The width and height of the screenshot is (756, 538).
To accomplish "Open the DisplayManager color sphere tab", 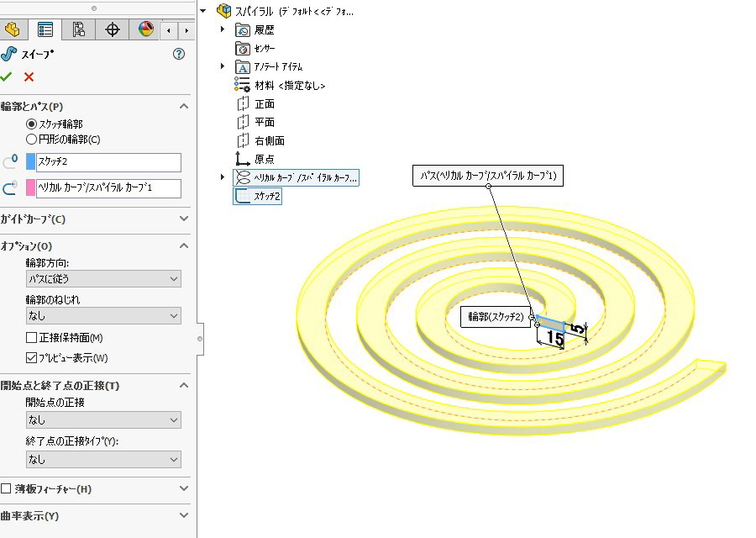I will (x=146, y=30).
